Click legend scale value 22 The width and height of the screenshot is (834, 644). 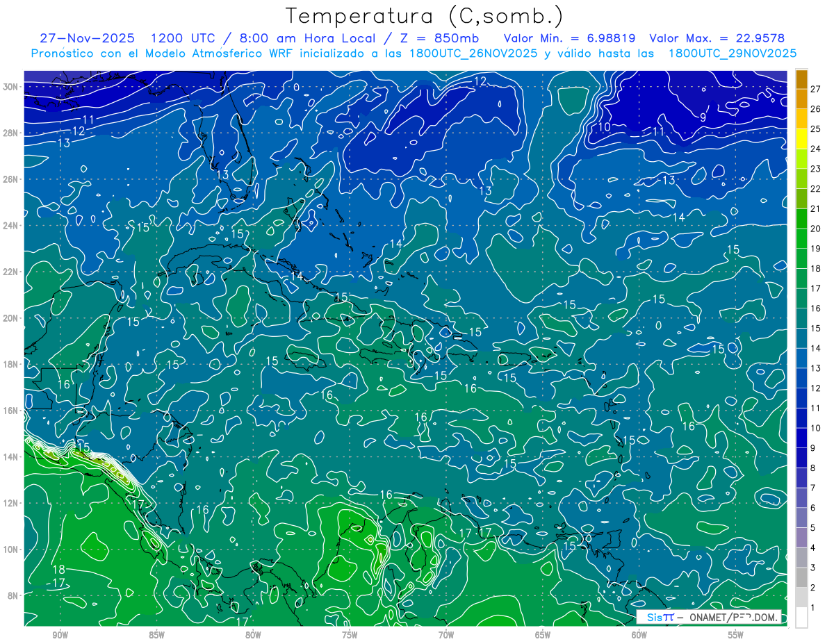[817, 189]
